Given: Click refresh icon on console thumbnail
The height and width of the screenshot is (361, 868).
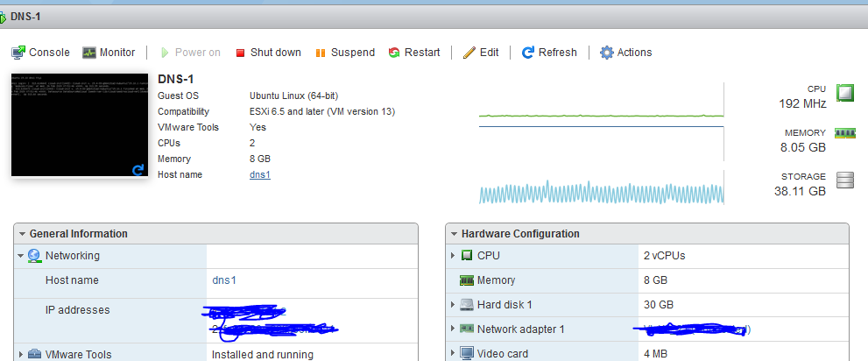Looking at the screenshot, I should pos(138,169).
